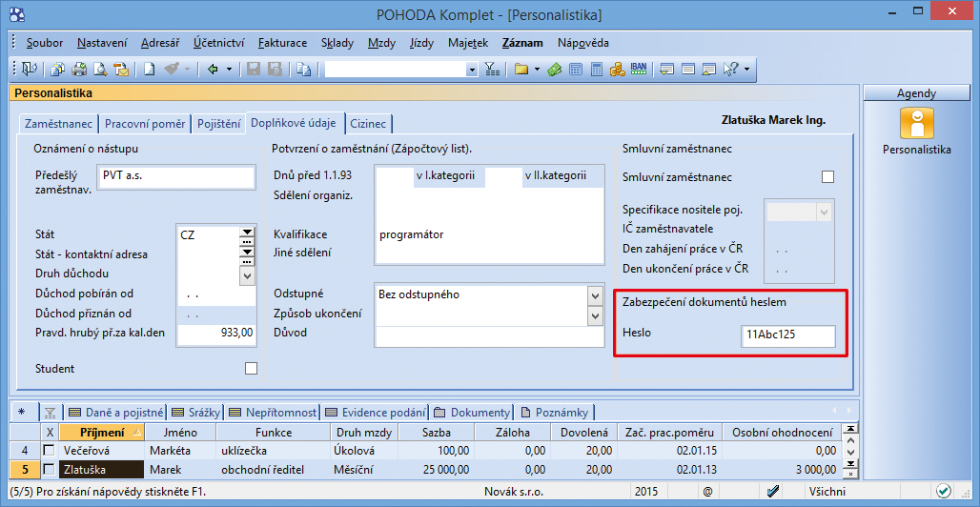Click the calculator icon beside gold coins
The height and width of the screenshot is (507, 980).
coord(597,70)
